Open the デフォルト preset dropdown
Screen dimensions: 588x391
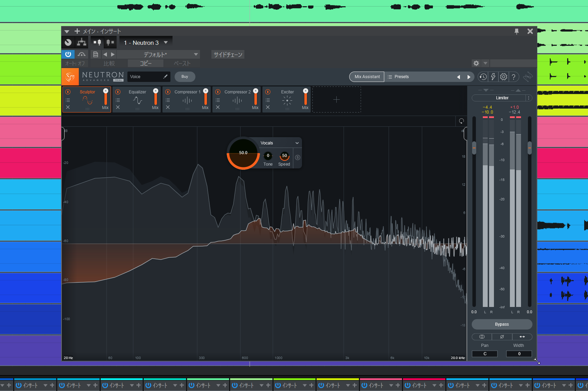(158, 55)
